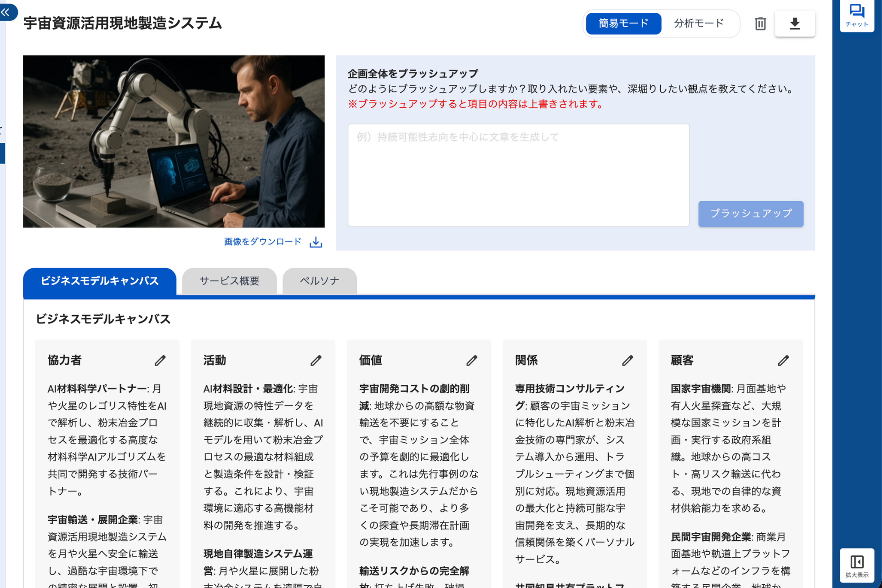Click the robot arm hero image
Viewport: 882px width, 588px height.
(174, 141)
